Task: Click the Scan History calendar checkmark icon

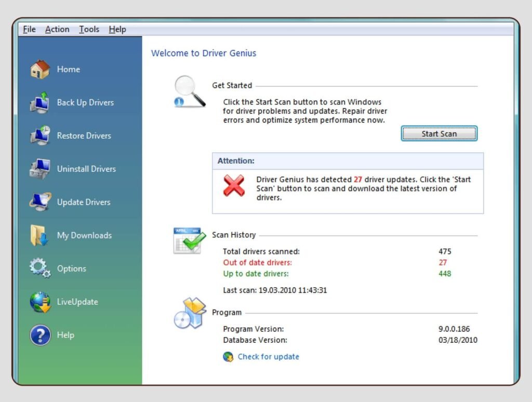Action: click(x=189, y=240)
